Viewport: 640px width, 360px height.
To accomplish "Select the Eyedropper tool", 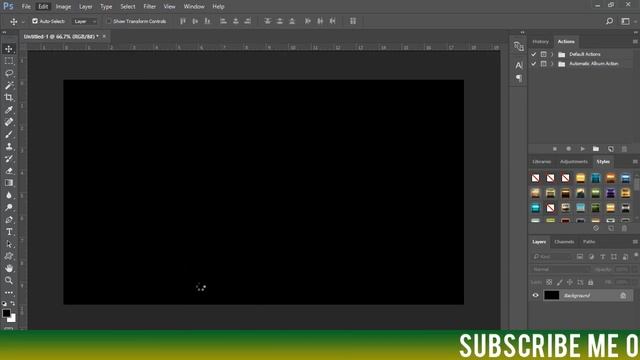I will point(9,110).
